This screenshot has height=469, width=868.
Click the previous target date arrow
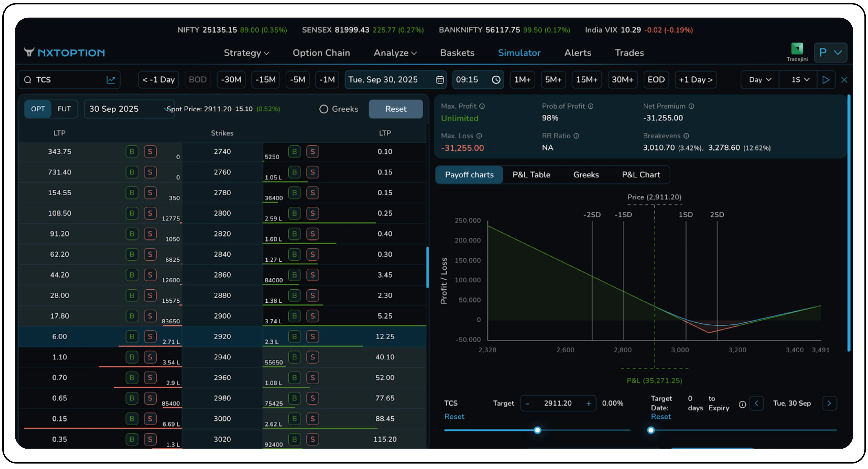[756, 403]
